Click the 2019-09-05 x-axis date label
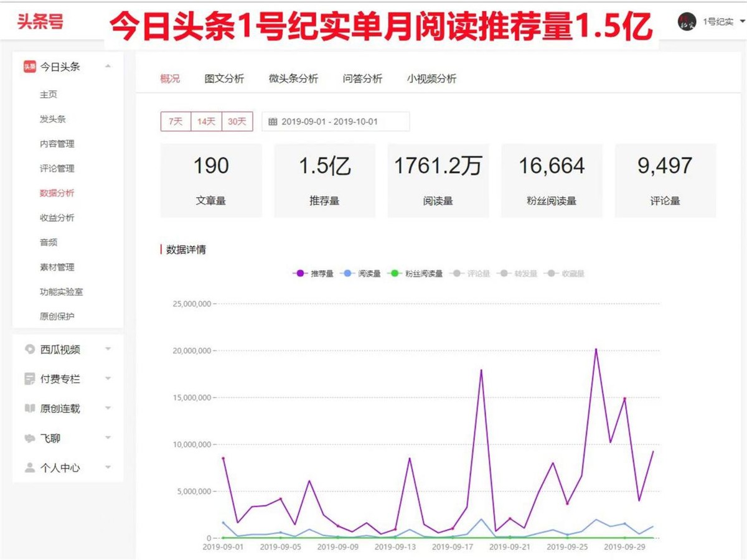 click(281, 548)
